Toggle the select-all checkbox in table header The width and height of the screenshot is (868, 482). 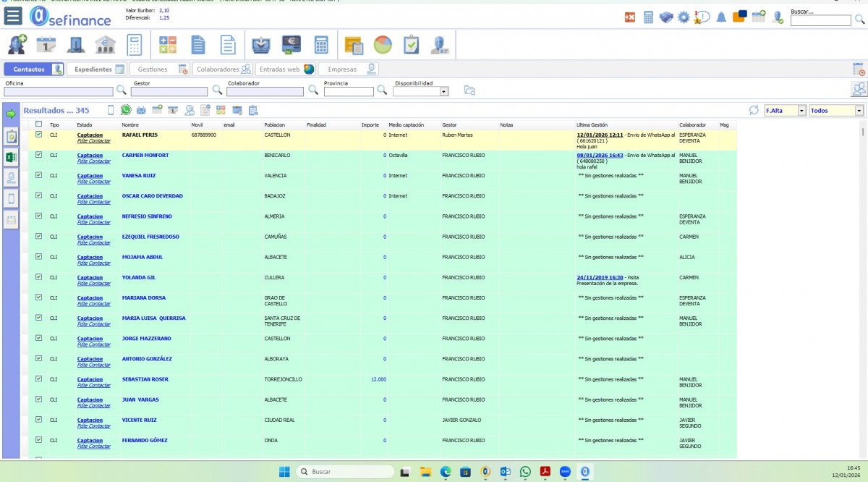pos(39,124)
